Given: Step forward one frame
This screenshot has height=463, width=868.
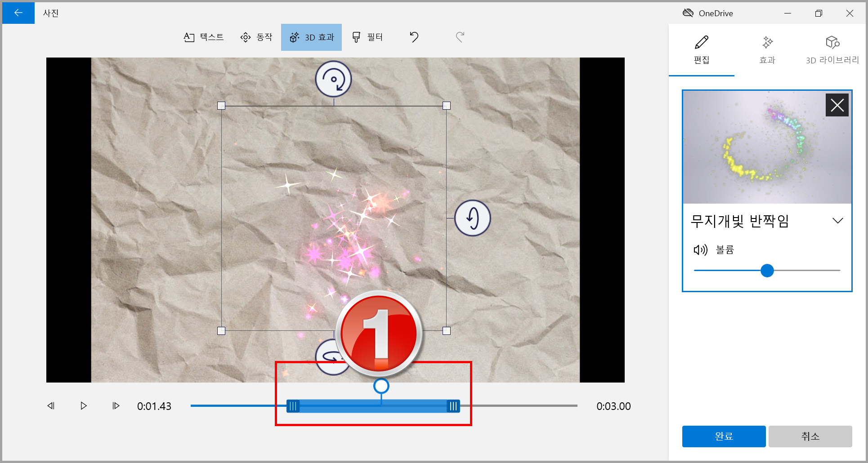Looking at the screenshot, I should [x=116, y=406].
